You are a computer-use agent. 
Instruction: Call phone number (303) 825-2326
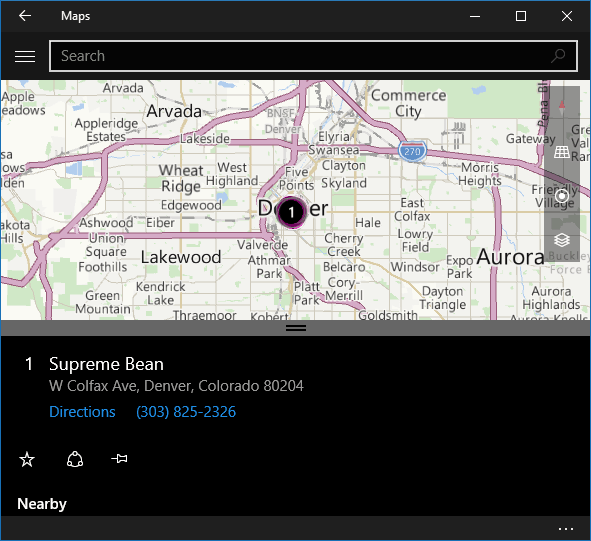click(x=186, y=412)
